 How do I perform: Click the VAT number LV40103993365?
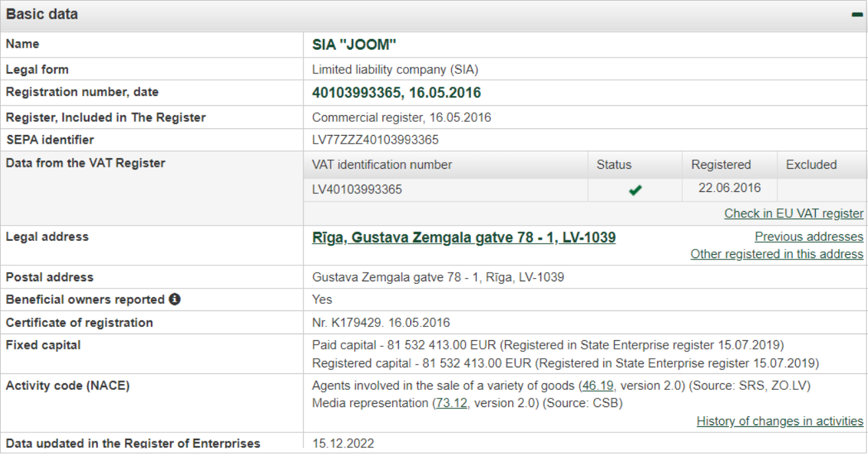(x=357, y=189)
